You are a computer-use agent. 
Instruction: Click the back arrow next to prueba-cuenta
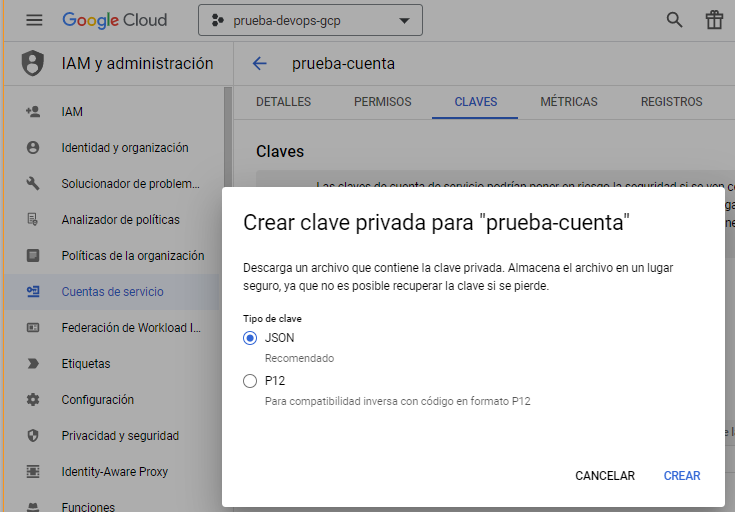pyautogui.click(x=260, y=63)
